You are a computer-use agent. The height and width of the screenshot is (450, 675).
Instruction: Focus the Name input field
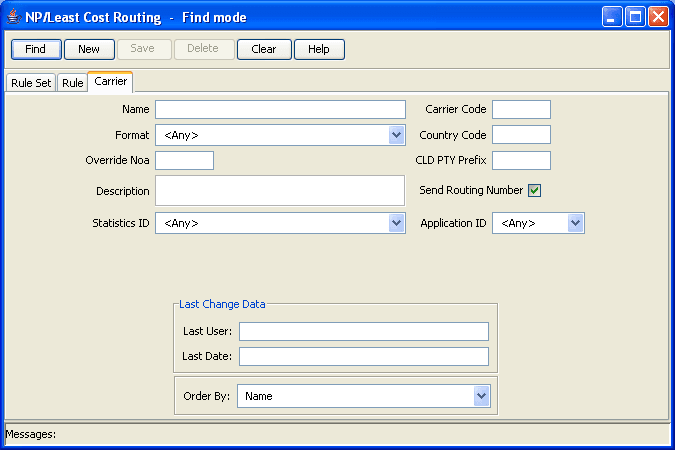280,109
